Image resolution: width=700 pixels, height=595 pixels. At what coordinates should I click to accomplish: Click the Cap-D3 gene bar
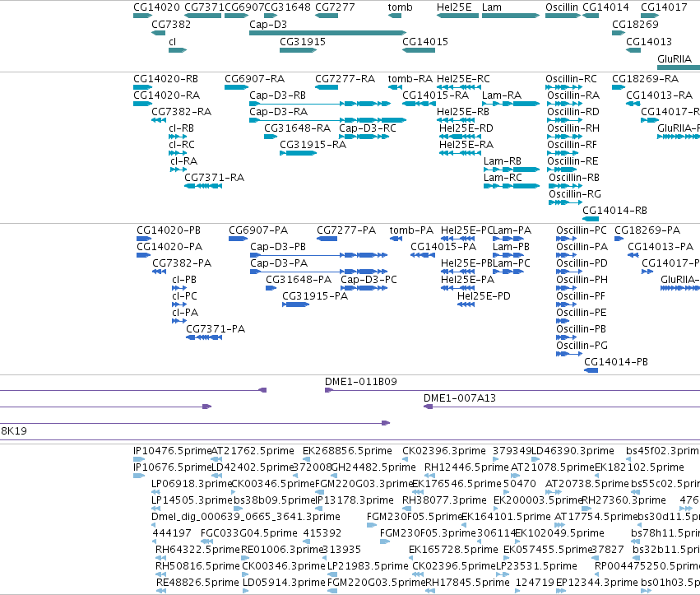(327, 33)
